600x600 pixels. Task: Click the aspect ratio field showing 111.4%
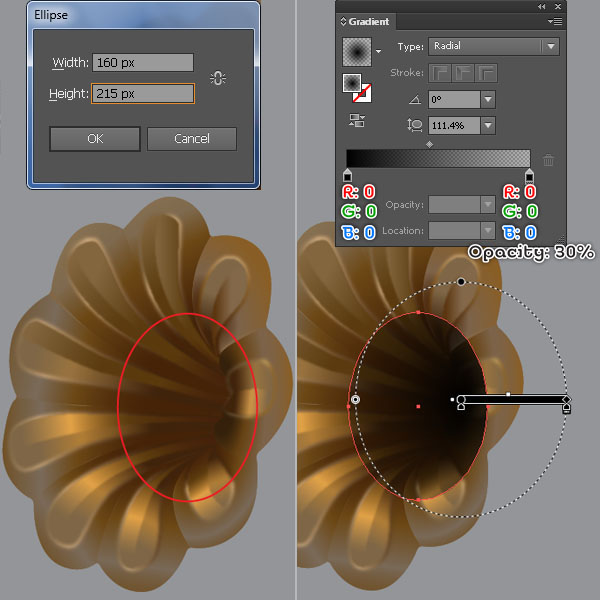(454, 126)
